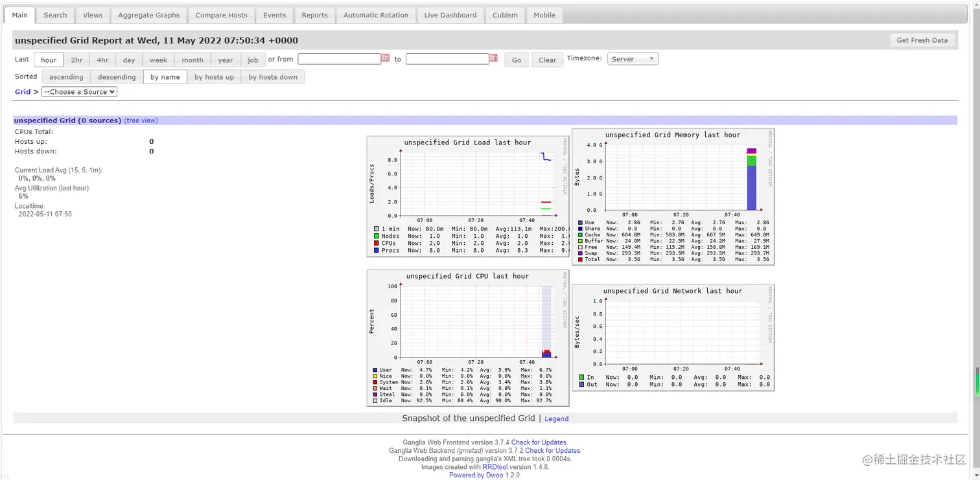Select the week time range
This screenshot has height=480, width=980.
pyautogui.click(x=158, y=60)
